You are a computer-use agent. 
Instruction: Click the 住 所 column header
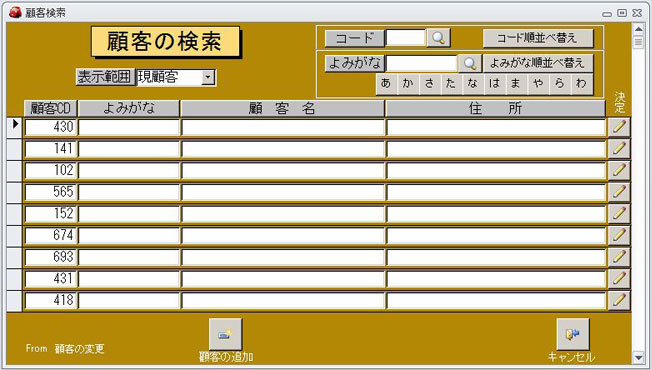[495, 109]
